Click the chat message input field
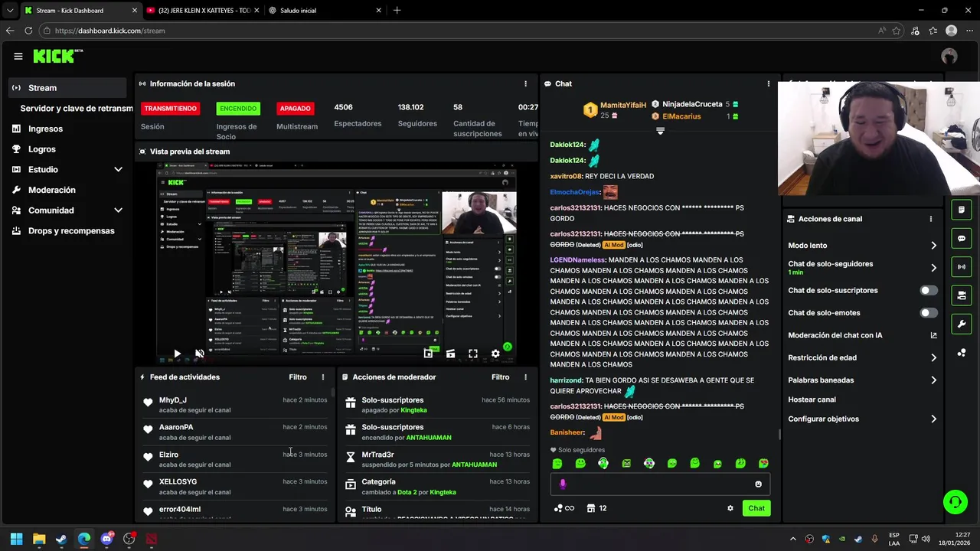Screen dimensions: 980x551 coord(659,484)
